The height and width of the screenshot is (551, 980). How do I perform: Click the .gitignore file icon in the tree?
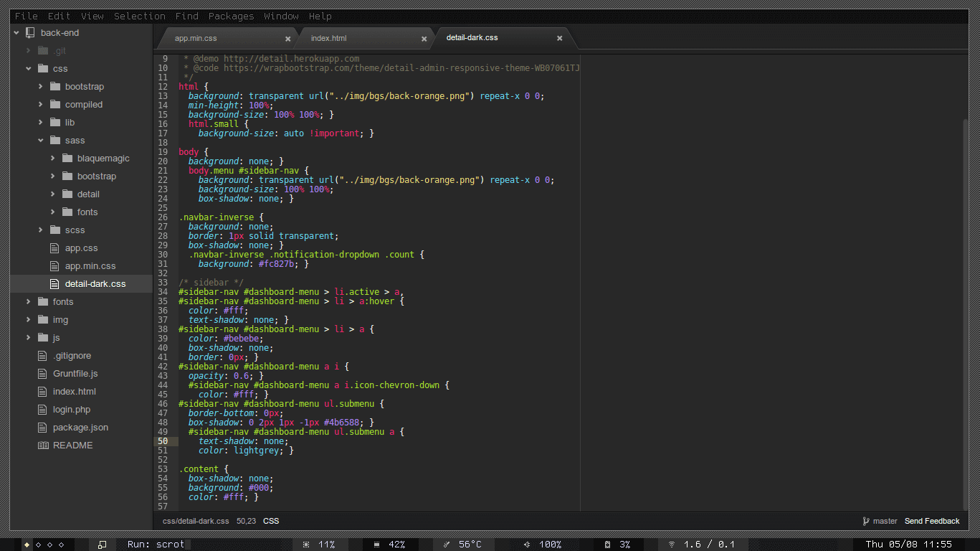(x=41, y=355)
